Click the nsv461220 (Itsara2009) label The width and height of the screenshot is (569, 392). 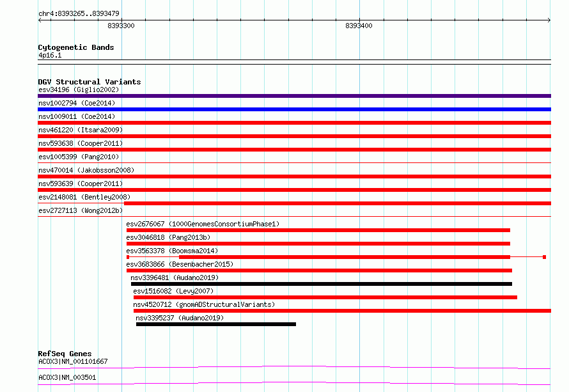81,130
